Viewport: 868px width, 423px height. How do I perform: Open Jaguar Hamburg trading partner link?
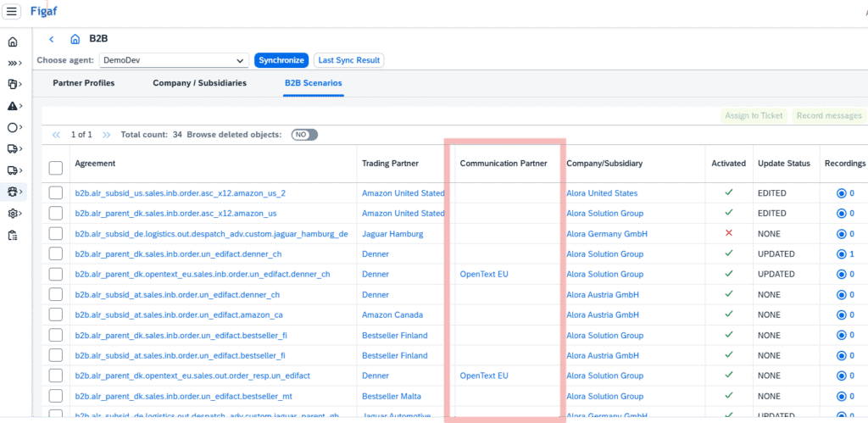click(x=392, y=234)
